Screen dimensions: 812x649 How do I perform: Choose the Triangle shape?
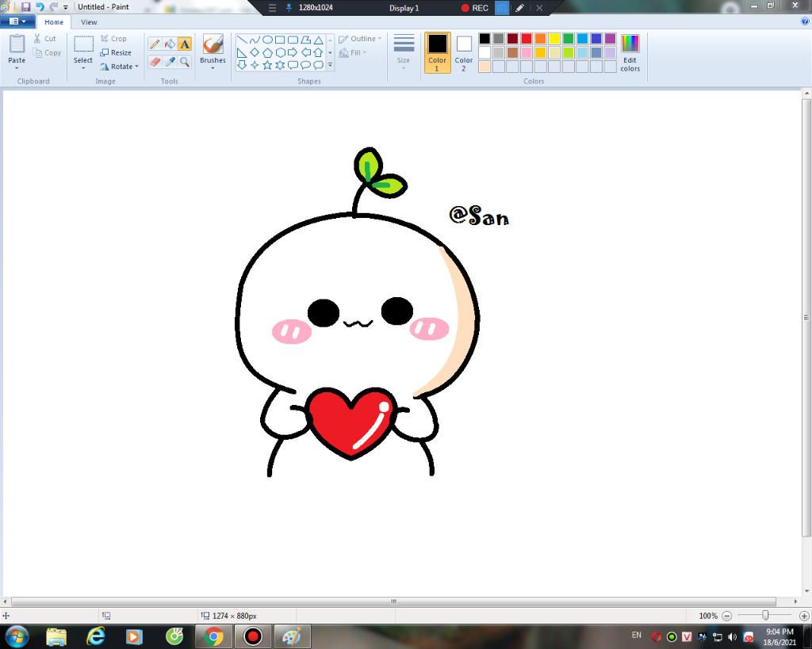(318, 40)
